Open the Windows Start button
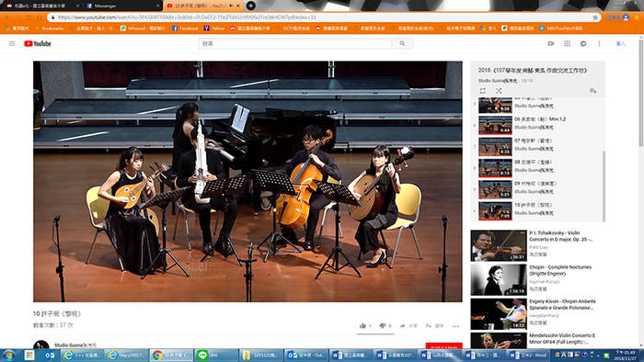 pyautogui.click(x=9, y=355)
